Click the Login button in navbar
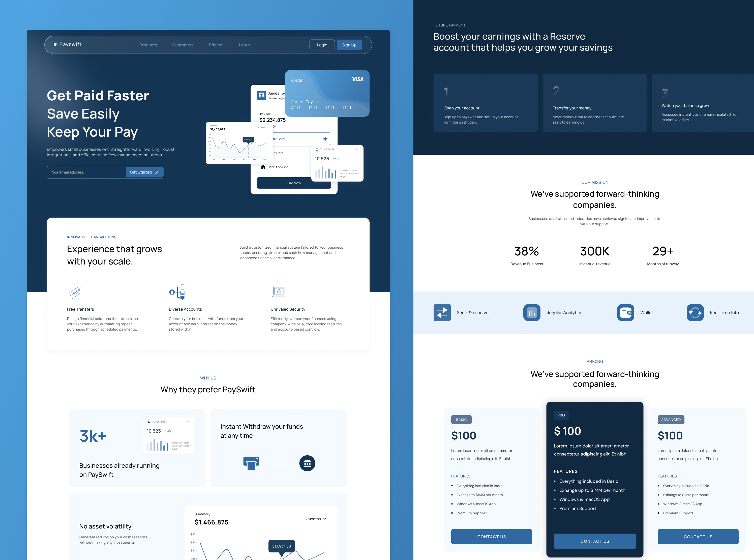The height and width of the screenshot is (560, 754). tap(322, 45)
